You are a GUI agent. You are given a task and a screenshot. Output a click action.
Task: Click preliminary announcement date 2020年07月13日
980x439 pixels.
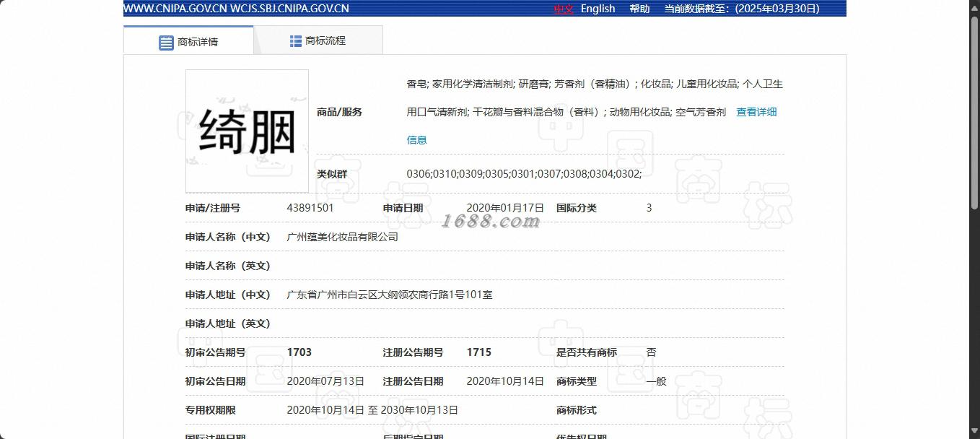pos(325,381)
